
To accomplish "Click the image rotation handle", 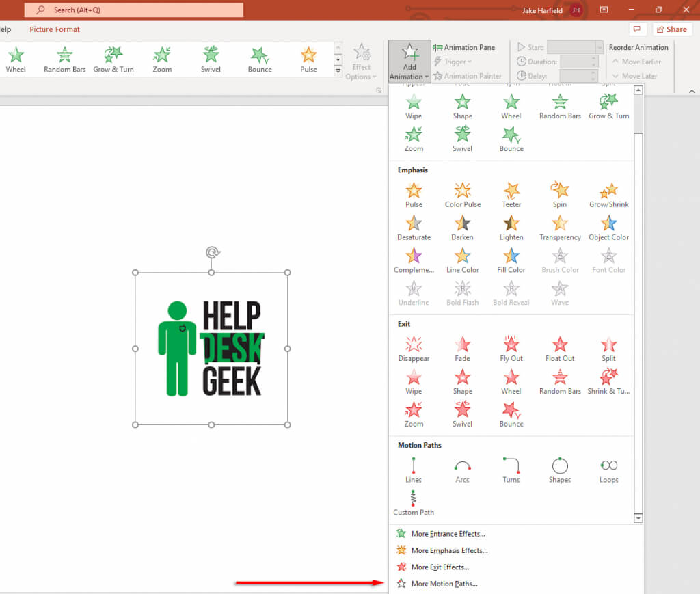I will (x=213, y=252).
